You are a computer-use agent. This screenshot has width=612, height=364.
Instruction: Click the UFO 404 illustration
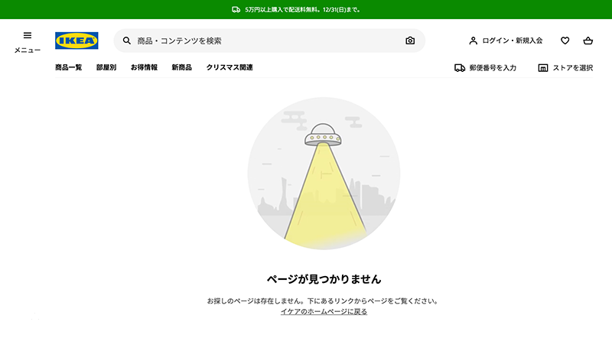coord(324,174)
